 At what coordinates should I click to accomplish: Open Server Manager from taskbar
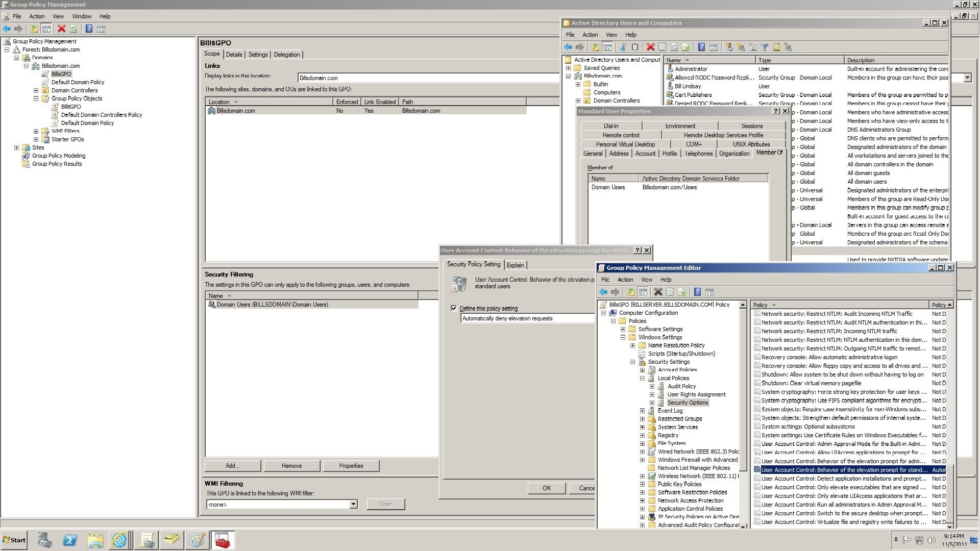(45, 540)
